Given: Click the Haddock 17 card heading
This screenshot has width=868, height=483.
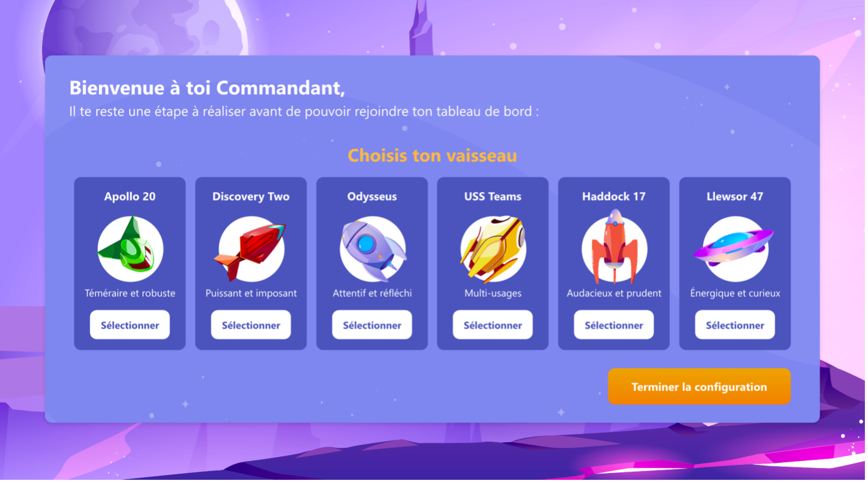Looking at the screenshot, I should [x=614, y=196].
